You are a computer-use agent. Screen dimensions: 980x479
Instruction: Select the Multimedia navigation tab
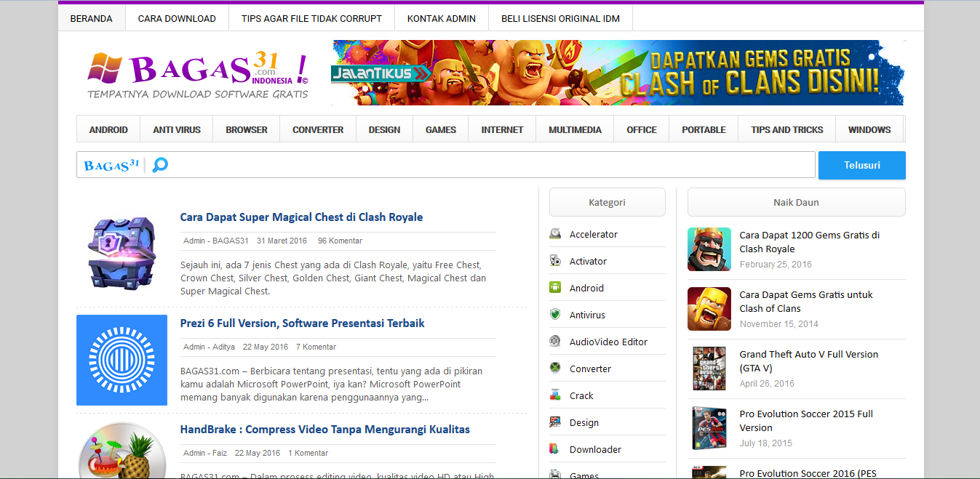click(x=575, y=129)
